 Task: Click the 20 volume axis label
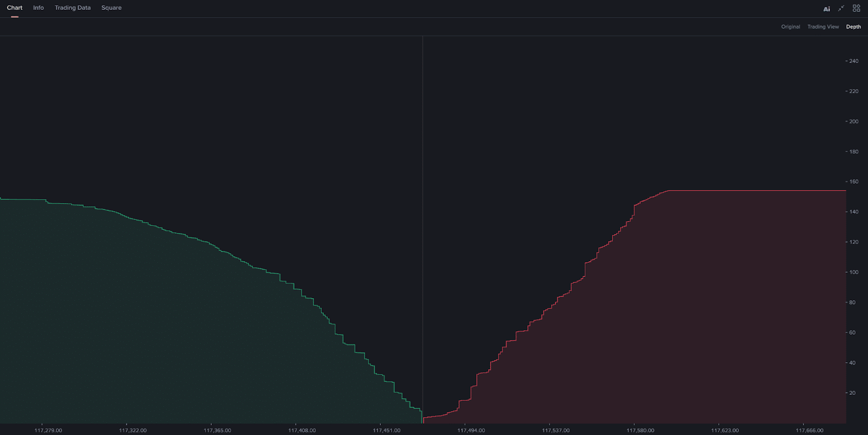coord(852,393)
